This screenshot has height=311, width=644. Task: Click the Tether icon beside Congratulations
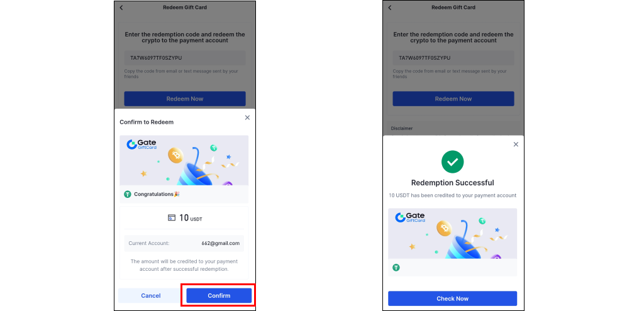pos(128,194)
